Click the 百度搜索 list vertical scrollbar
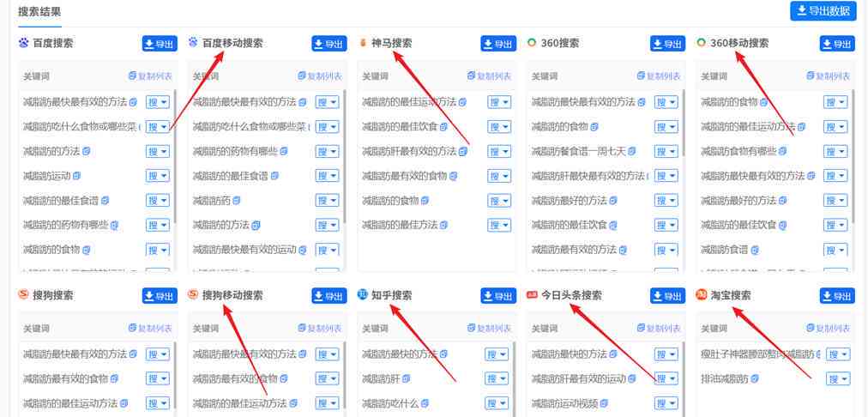Image resolution: width=868 pixels, height=417 pixels. click(x=175, y=156)
